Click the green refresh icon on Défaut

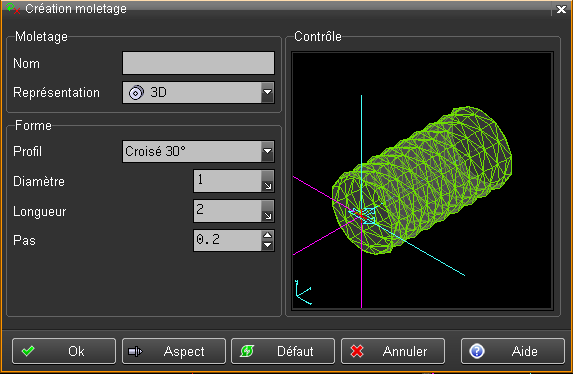[x=247, y=351]
